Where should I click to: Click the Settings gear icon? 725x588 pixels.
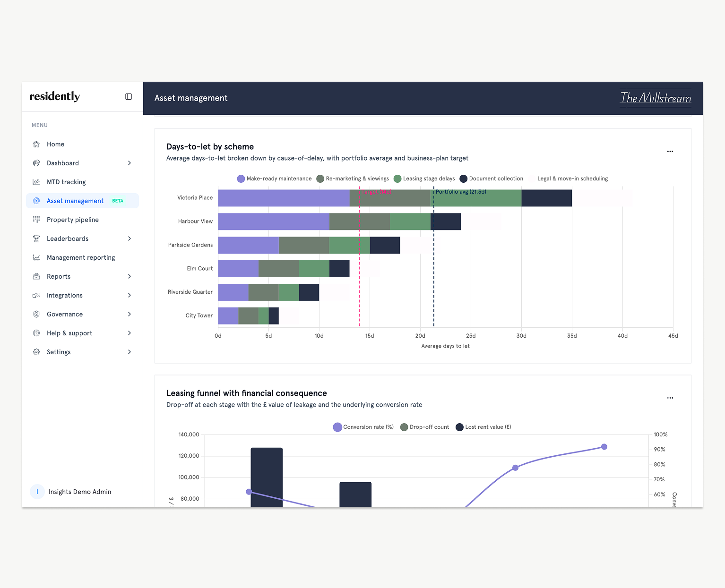[36, 352]
